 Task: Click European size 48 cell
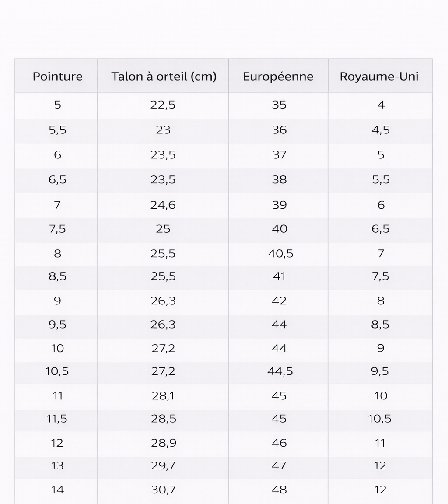click(x=279, y=490)
